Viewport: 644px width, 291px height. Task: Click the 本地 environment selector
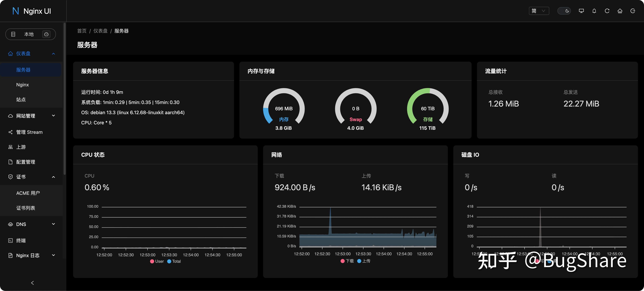pyautogui.click(x=30, y=34)
